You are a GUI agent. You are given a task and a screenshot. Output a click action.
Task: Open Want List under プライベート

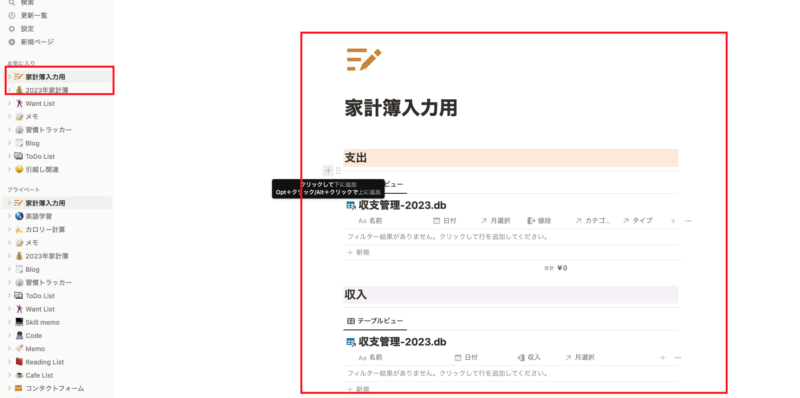40,309
